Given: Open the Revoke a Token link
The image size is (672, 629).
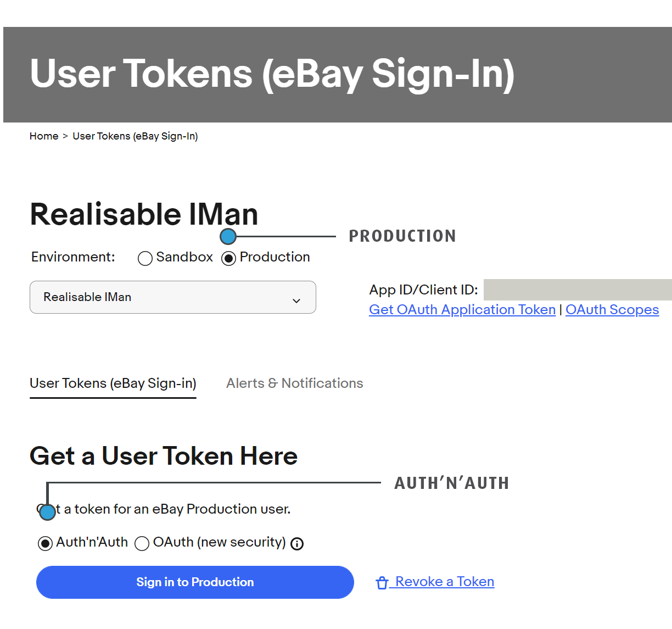Looking at the screenshot, I should pos(444,582).
